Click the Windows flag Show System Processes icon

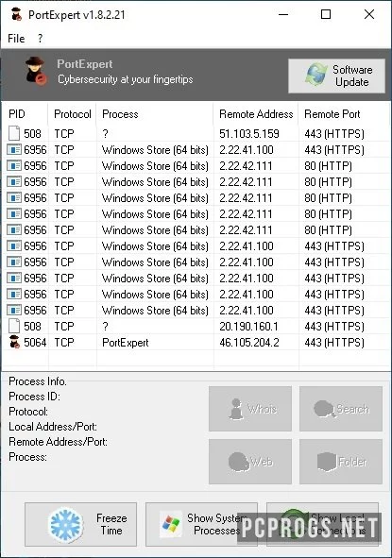[x=171, y=524]
